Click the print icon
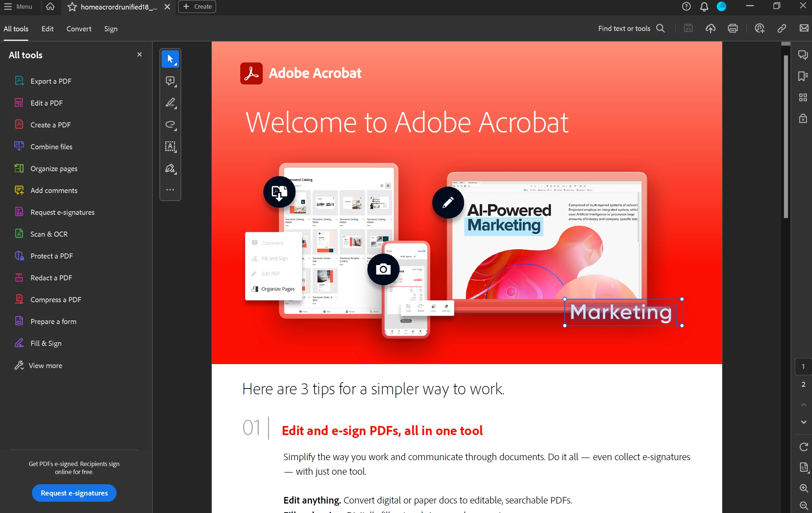Viewport: 812px width, 513px height. coord(732,28)
